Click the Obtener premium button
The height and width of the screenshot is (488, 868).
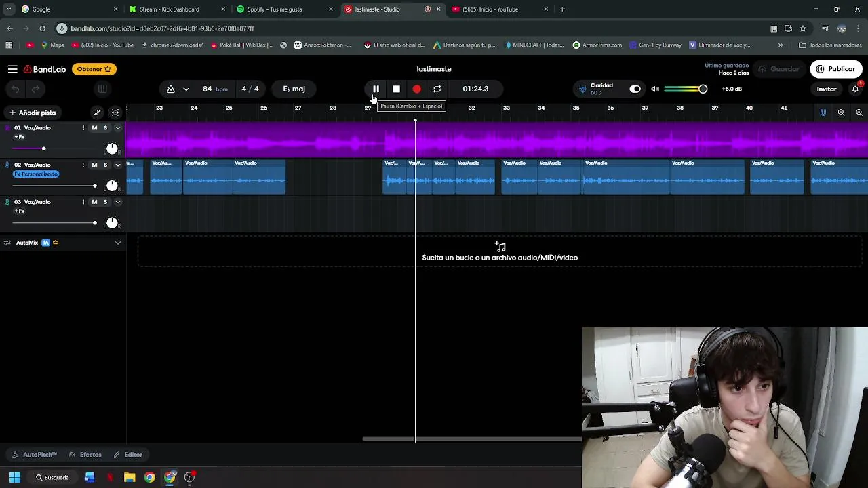click(x=94, y=69)
